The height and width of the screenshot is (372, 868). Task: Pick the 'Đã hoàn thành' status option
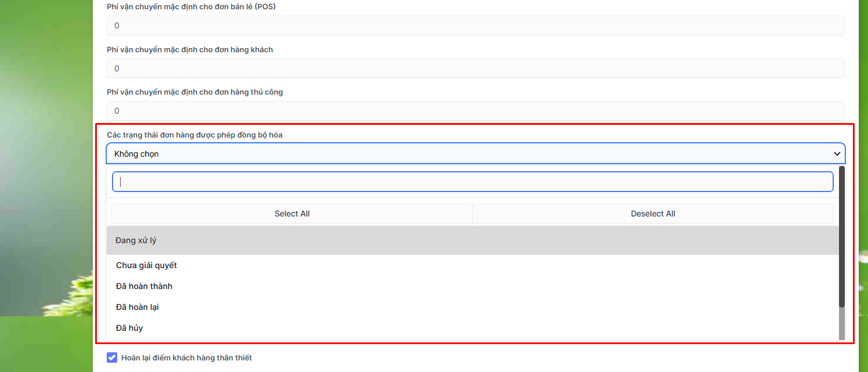coord(144,286)
